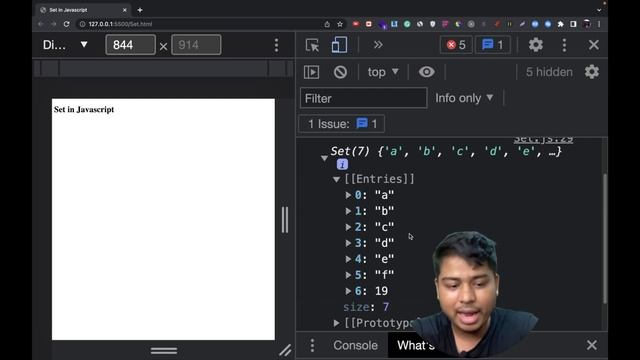The image size is (640, 360).
Task: Expand entry 4: "e"
Action: pyautogui.click(x=348, y=259)
